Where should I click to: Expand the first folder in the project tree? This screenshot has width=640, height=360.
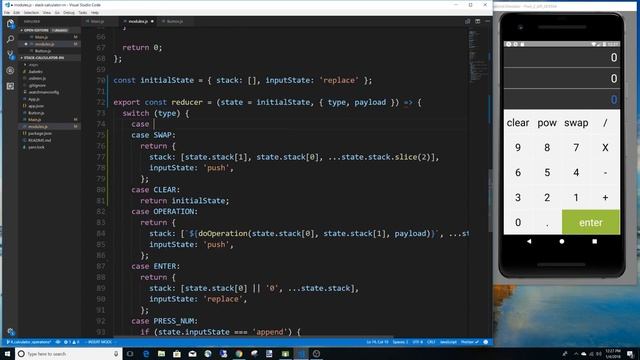coord(32,64)
